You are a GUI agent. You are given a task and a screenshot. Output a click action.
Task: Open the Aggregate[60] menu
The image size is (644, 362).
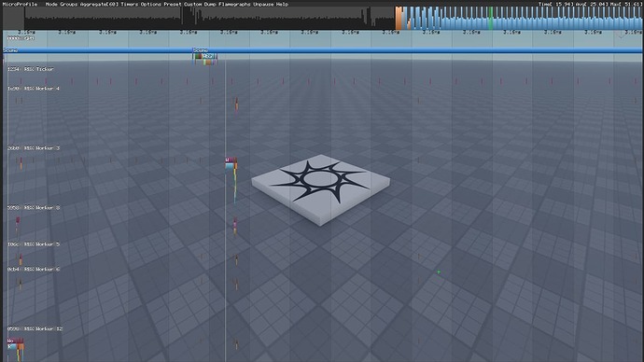[99, 4]
